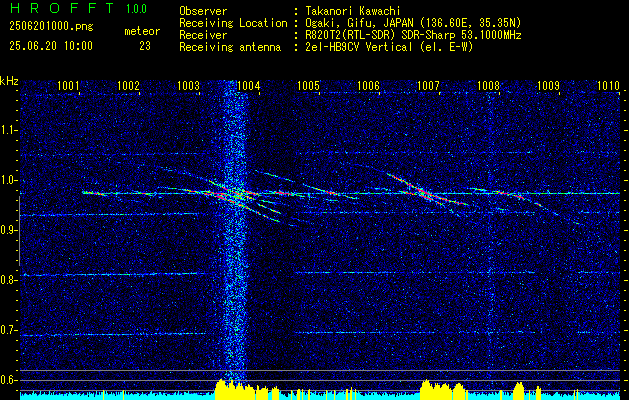
Task: Click the 'Receiving antenna' label
Action: pos(230,47)
